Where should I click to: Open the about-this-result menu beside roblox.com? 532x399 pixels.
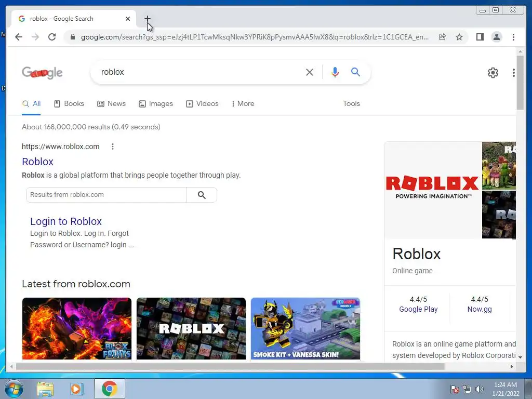(x=113, y=147)
